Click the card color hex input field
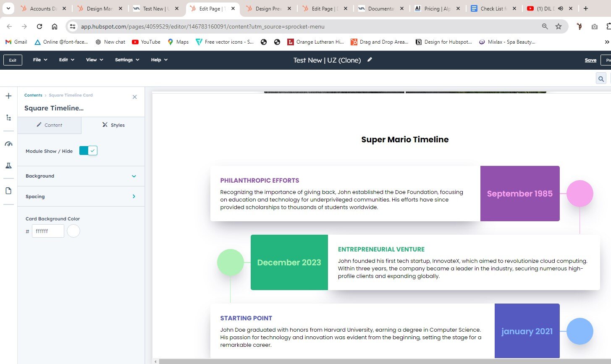The width and height of the screenshot is (611, 364). point(48,231)
